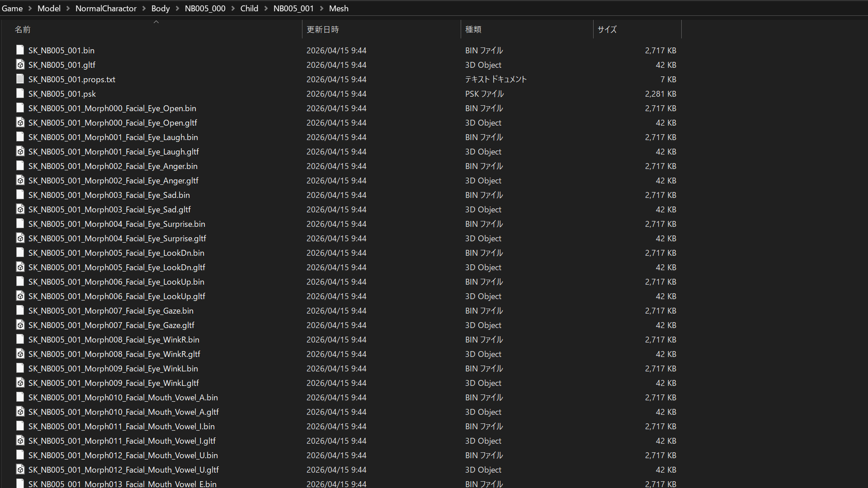Click the 2,281 KB size cell

(x=660, y=94)
